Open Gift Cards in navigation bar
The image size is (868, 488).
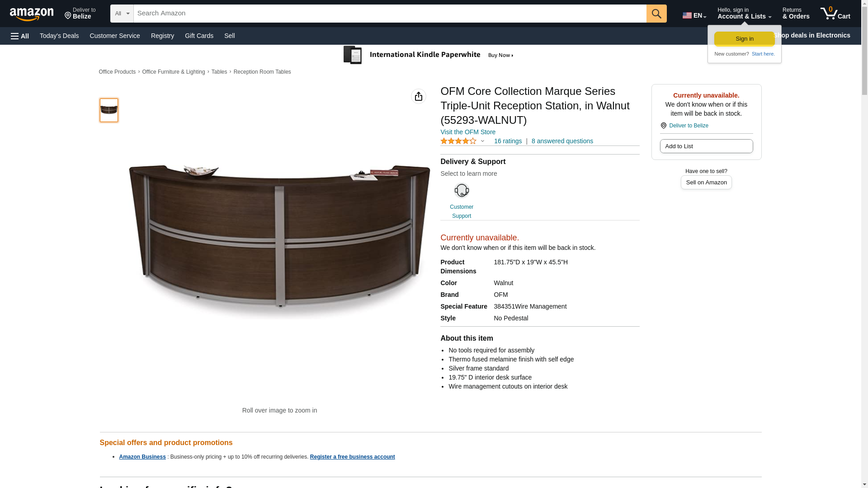coord(199,36)
